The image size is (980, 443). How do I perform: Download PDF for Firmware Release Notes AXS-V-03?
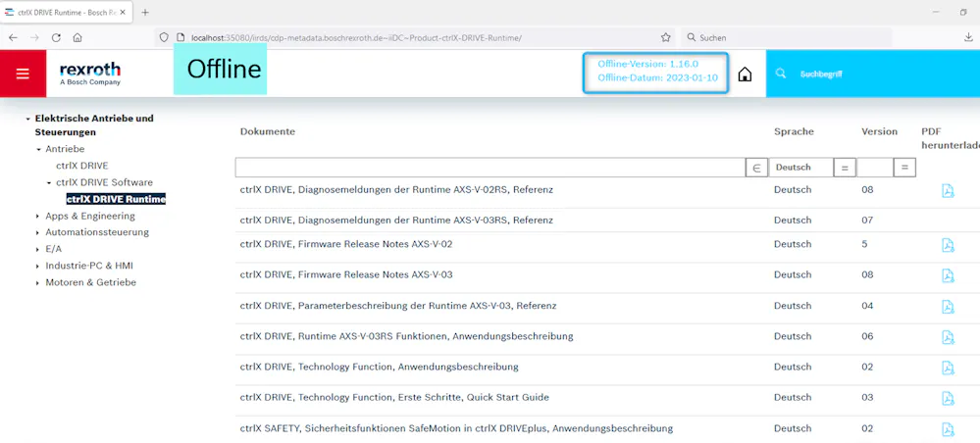948,275
